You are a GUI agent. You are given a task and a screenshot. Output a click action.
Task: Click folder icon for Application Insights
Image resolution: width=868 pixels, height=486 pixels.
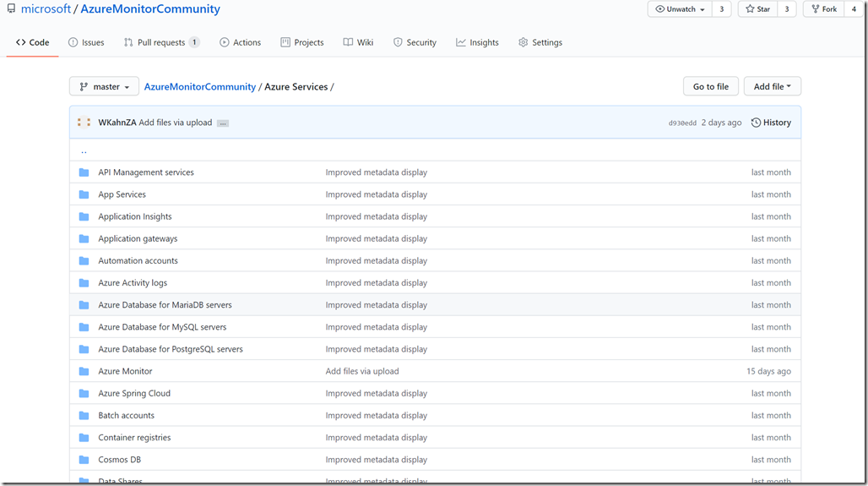[x=84, y=216]
